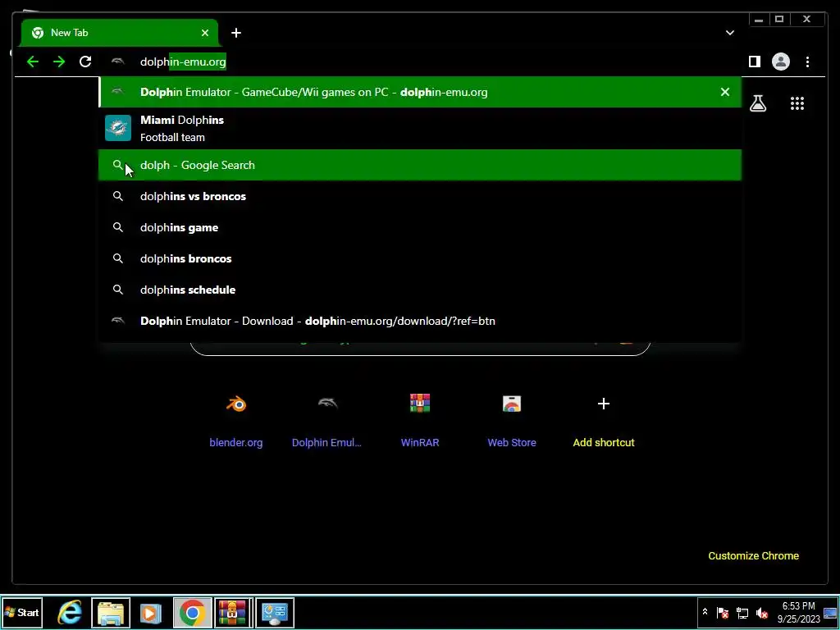Click WinRAR icon in taskbar

tap(232, 612)
